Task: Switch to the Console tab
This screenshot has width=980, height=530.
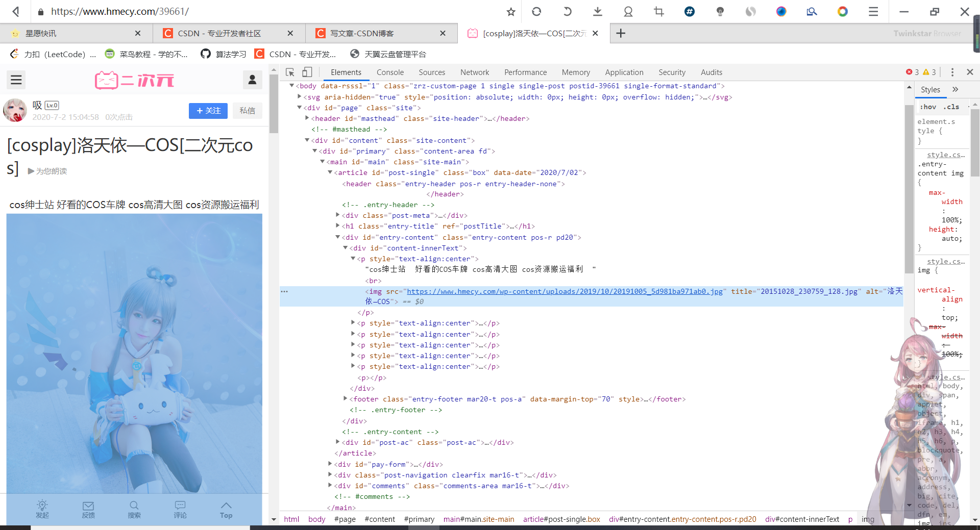Action: coord(390,72)
